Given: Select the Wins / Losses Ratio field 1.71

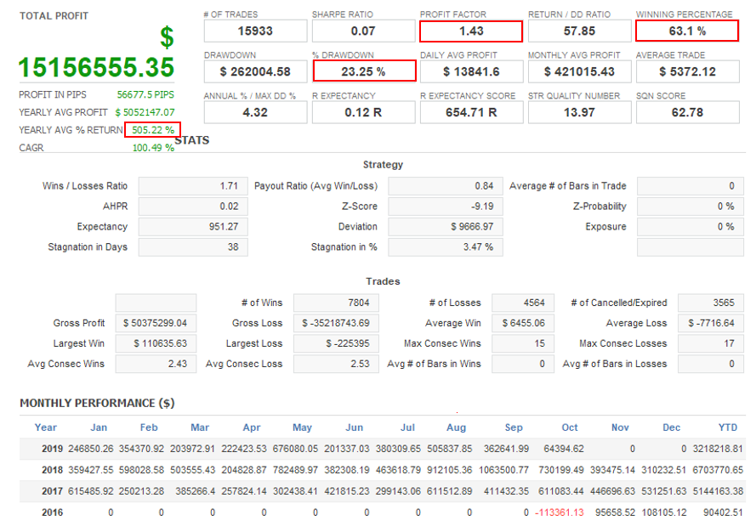Looking at the screenshot, I should click(193, 186).
